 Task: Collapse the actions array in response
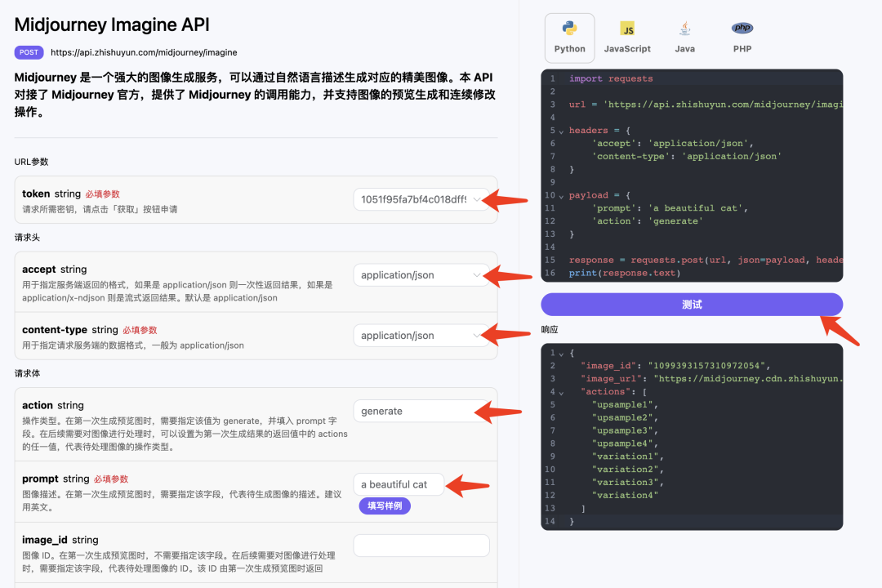click(x=561, y=392)
